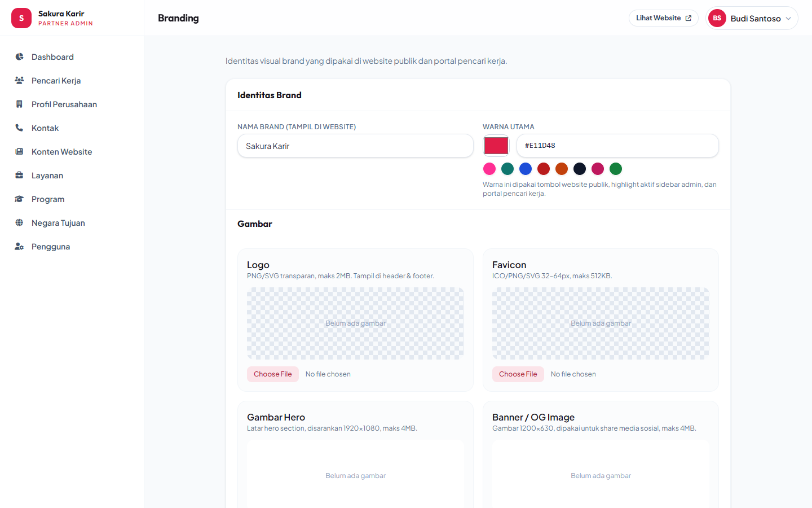Click the Nama Brand input field

(x=355, y=146)
